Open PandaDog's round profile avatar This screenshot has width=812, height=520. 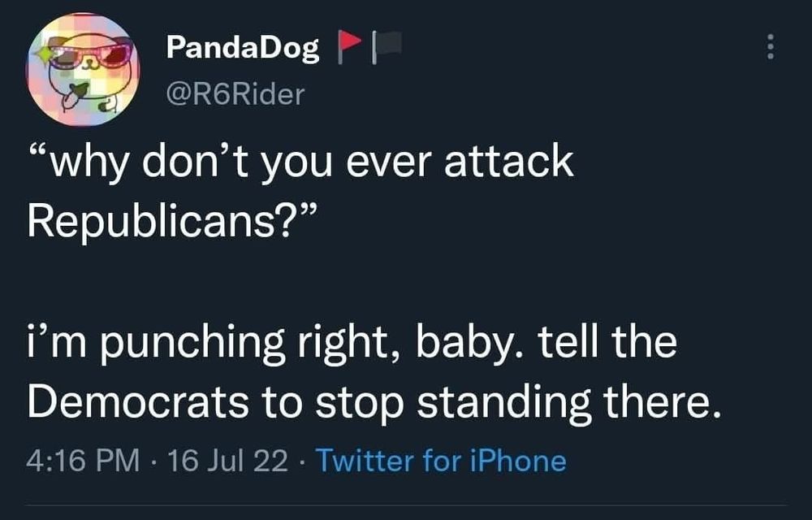(83, 69)
